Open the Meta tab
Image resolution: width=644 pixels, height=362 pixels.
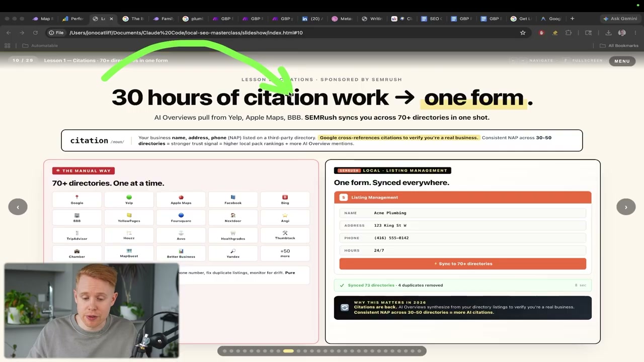342,19
